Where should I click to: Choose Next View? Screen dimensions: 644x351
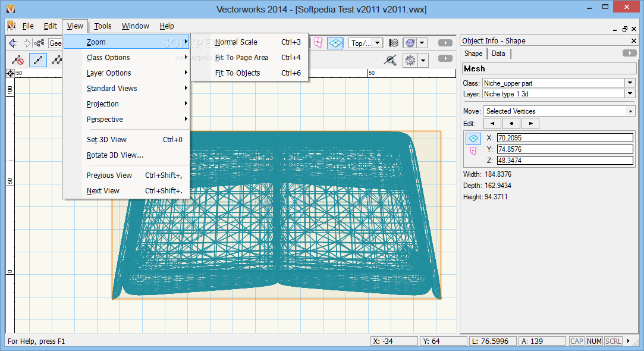pos(126,191)
